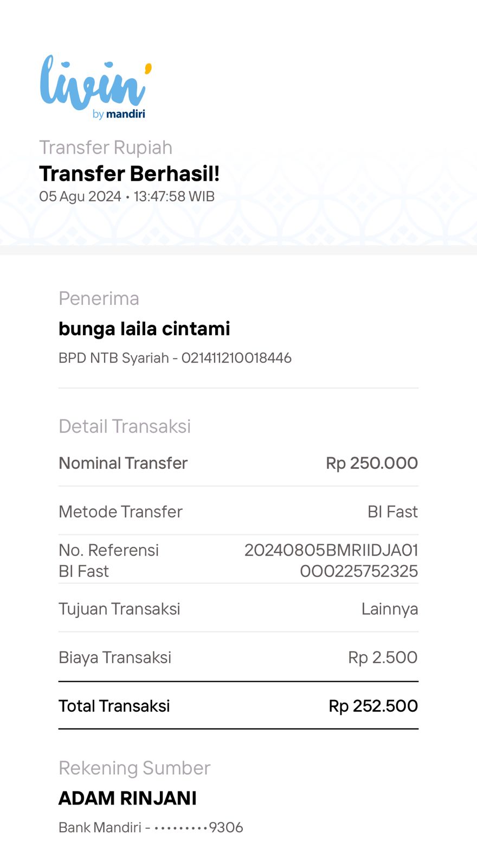The image size is (477, 868).
Task: Click the Total Transaksi Rp 252.500 amount
Action: coord(373,706)
